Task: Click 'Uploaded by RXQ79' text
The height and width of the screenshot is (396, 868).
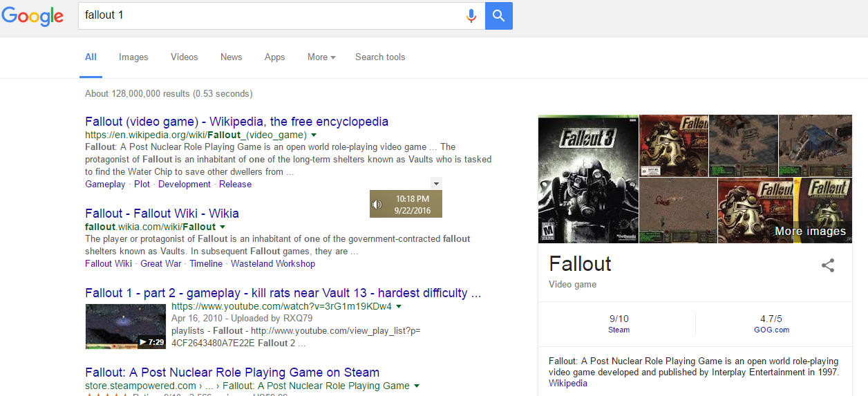Action: coord(270,319)
